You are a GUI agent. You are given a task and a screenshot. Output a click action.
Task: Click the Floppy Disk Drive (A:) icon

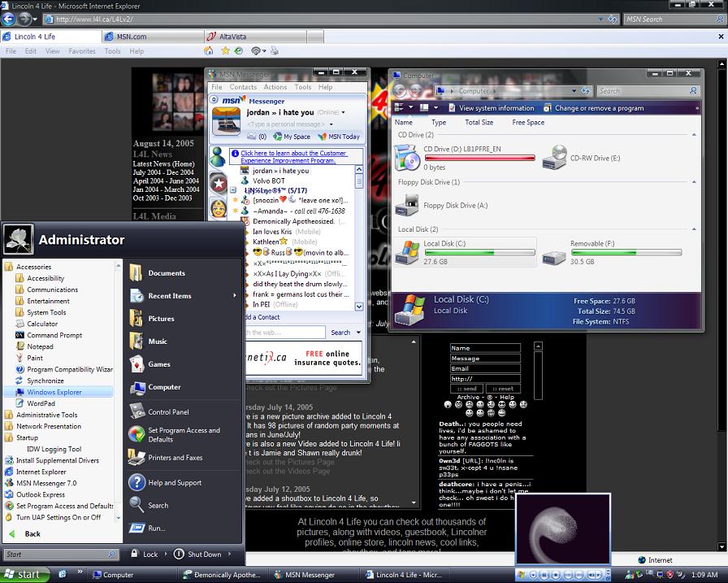click(x=407, y=205)
